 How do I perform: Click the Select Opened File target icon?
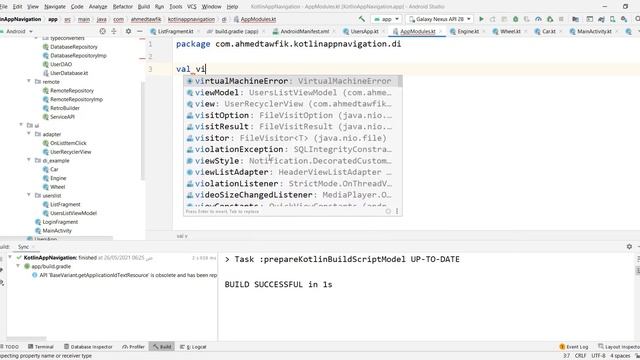[x=102, y=31]
